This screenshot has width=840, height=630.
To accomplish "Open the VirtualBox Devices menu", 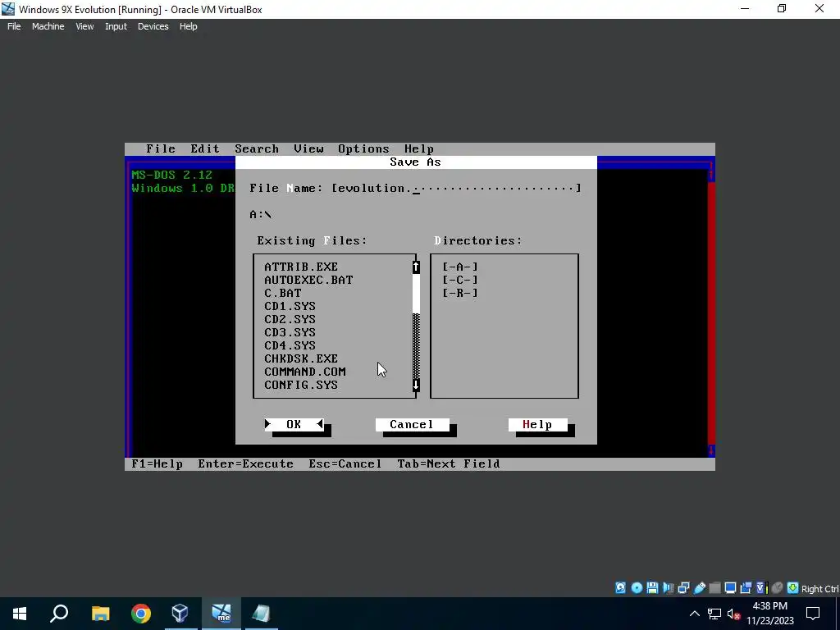I will tap(153, 26).
